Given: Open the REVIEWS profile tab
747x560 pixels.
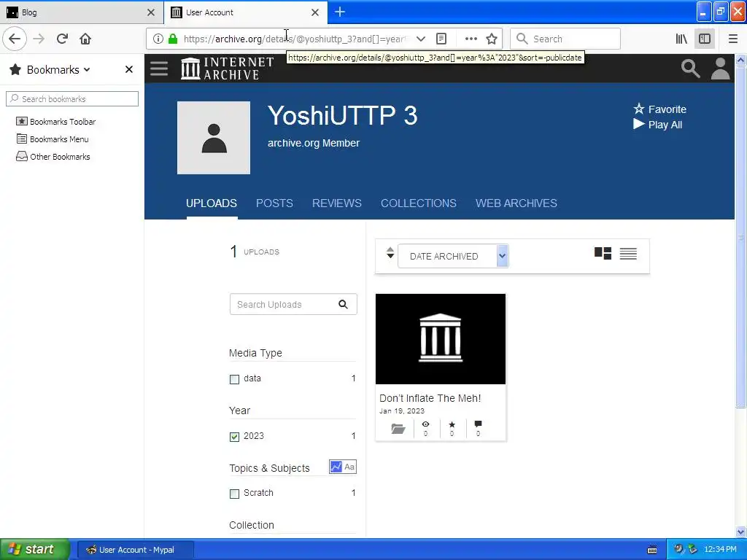Looking at the screenshot, I should click(337, 203).
